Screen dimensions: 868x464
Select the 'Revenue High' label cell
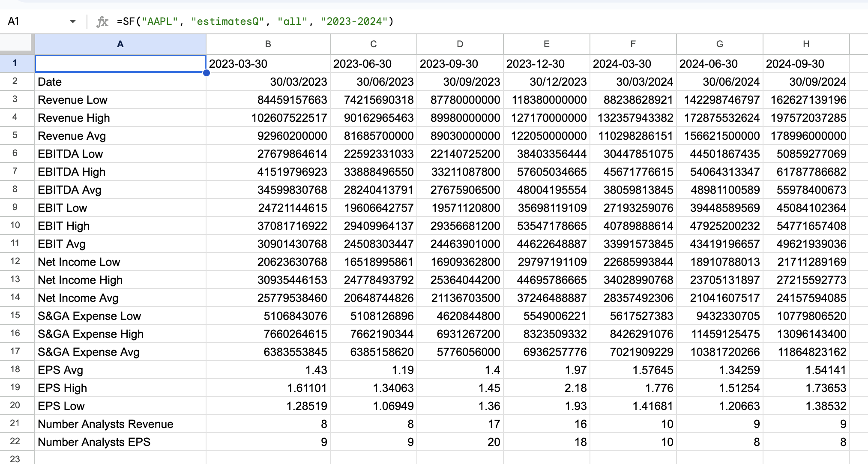(120, 118)
